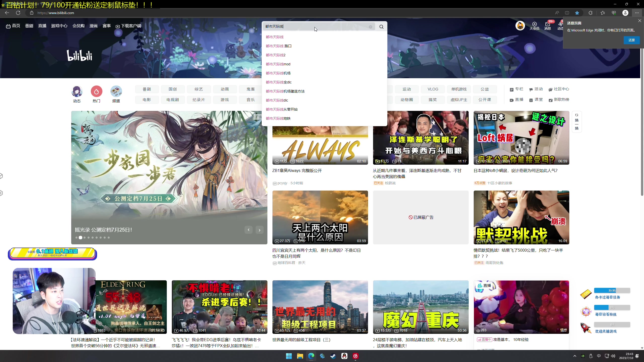The height and width of the screenshot is (362, 644).
Task: Open Windows Start button on taskbar
Action: [289, 356]
